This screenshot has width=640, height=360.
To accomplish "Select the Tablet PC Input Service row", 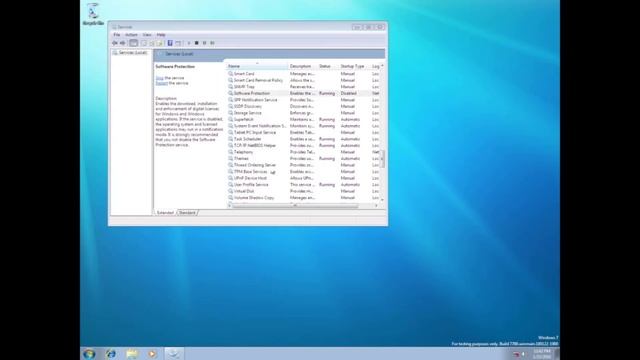I will coord(303,133).
